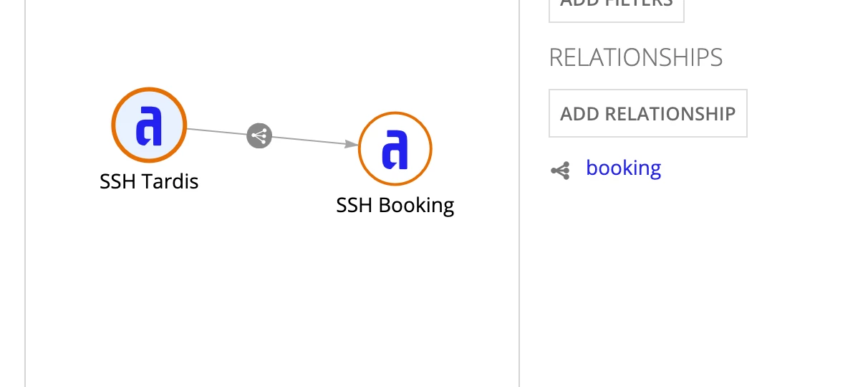Screen dimensions: 868x387
Task: Click the blue letter inside SSH Tardis
Action: (x=149, y=126)
